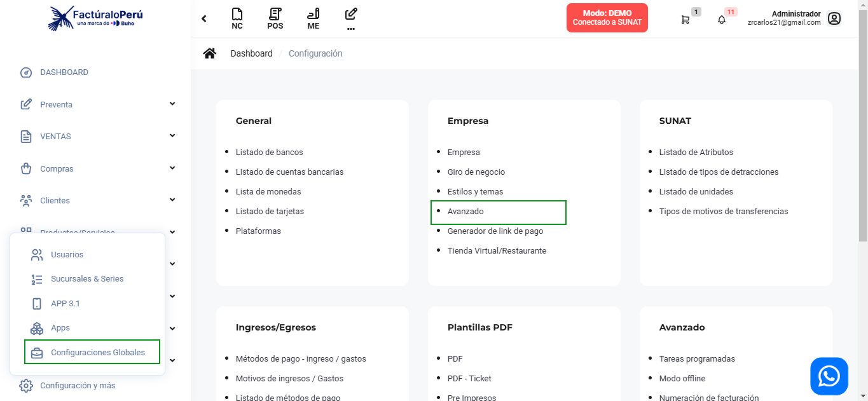Go home via house icon
868x401 pixels.
[x=209, y=53]
